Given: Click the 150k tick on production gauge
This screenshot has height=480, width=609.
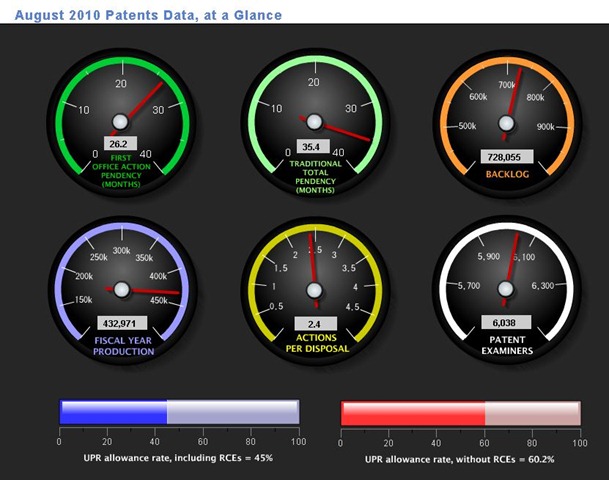Looking at the screenshot, I should 84,299.
